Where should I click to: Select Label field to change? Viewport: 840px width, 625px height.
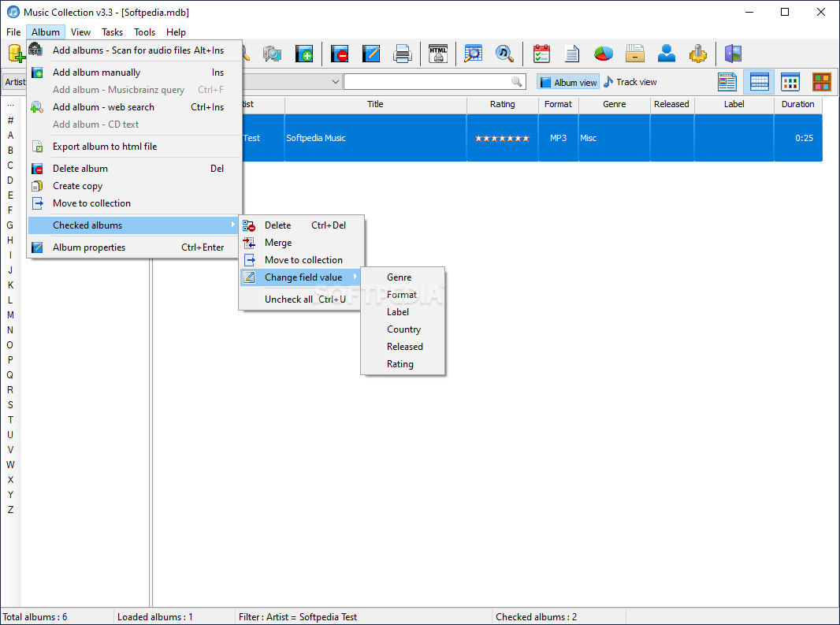[403, 312]
